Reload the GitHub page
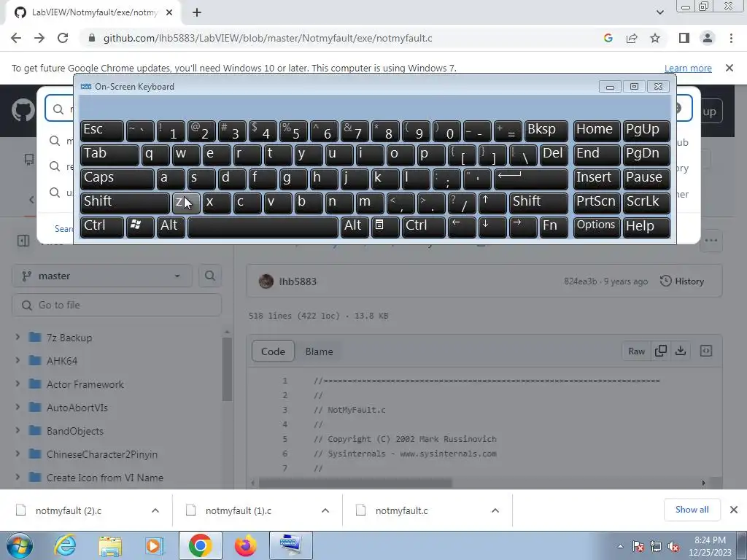747x560 pixels. (63, 38)
